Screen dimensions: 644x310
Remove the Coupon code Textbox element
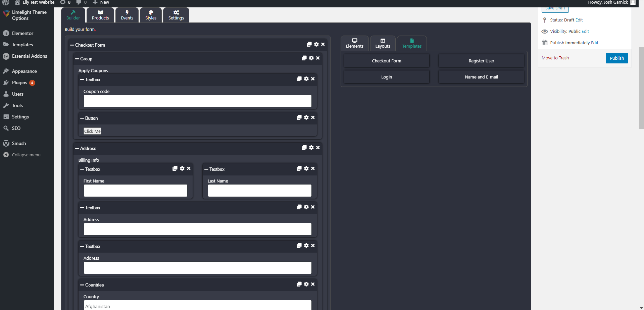[x=313, y=79]
